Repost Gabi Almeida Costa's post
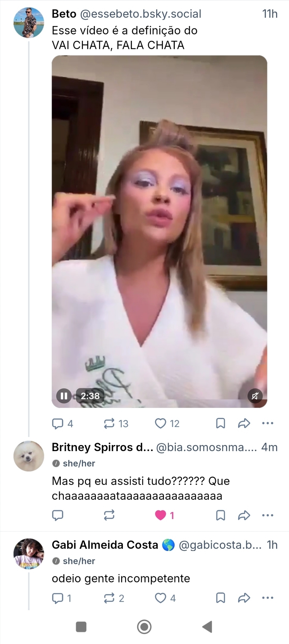This screenshot has width=289, height=644. point(109,598)
